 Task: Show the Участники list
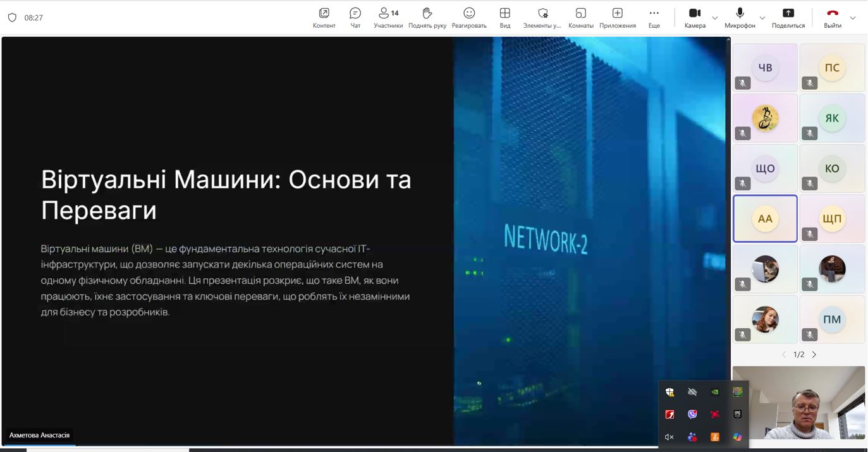[x=388, y=17]
